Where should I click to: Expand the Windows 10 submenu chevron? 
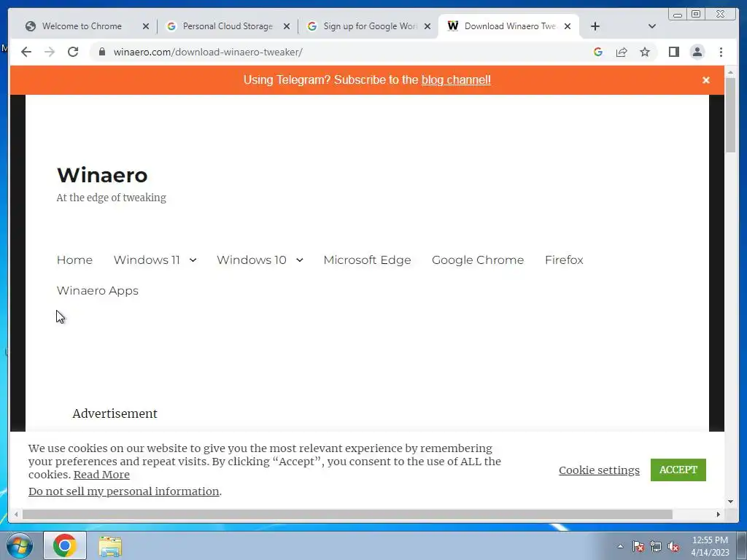coord(299,260)
